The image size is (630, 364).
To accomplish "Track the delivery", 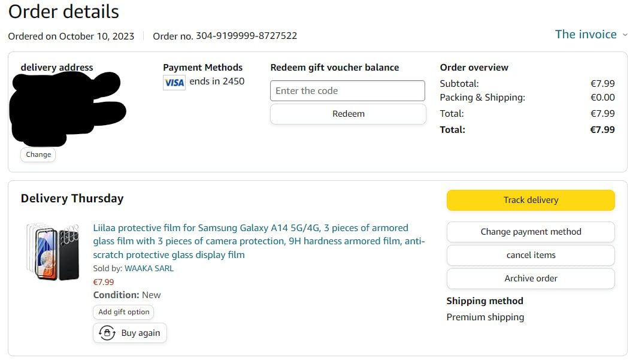I will point(531,200).
